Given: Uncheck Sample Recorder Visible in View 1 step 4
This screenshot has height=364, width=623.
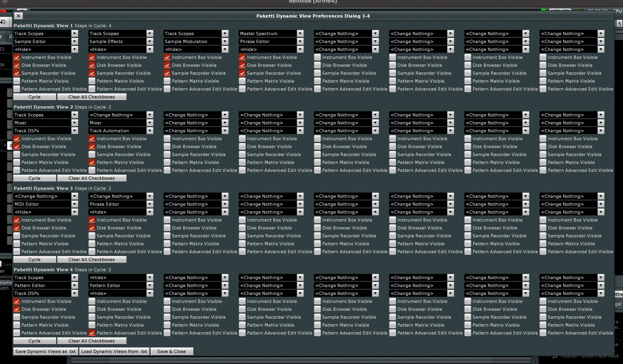Looking at the screenshot, I should (242, 73).
